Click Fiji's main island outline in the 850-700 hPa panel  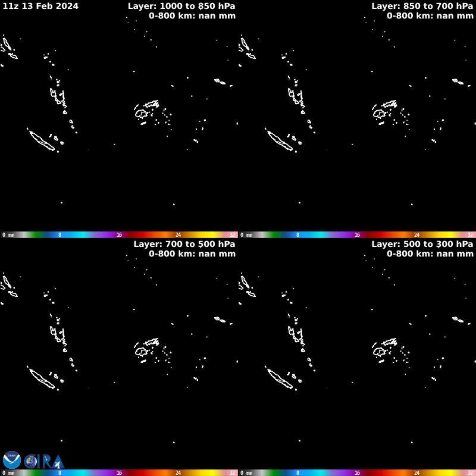pyautogui.click(x=379, y=114)
